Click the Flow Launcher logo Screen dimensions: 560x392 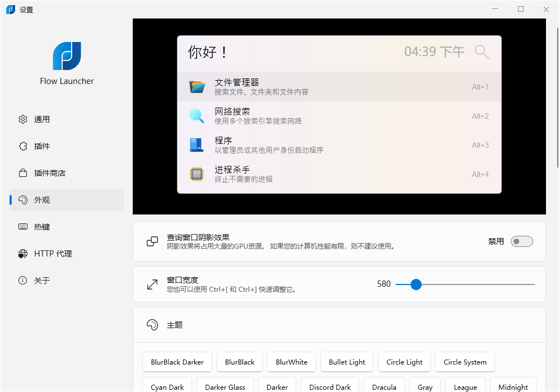pyautogui.click(x=67, y=56)
